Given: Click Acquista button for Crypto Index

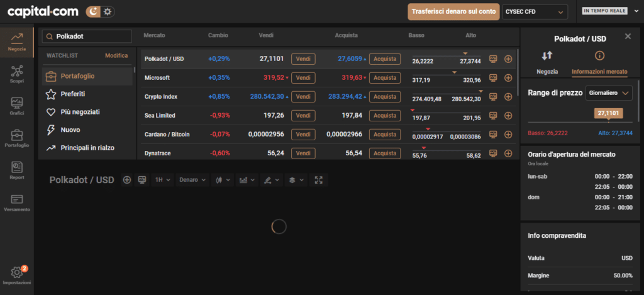Looking at the screenshot, I should (x=384, y=97).
